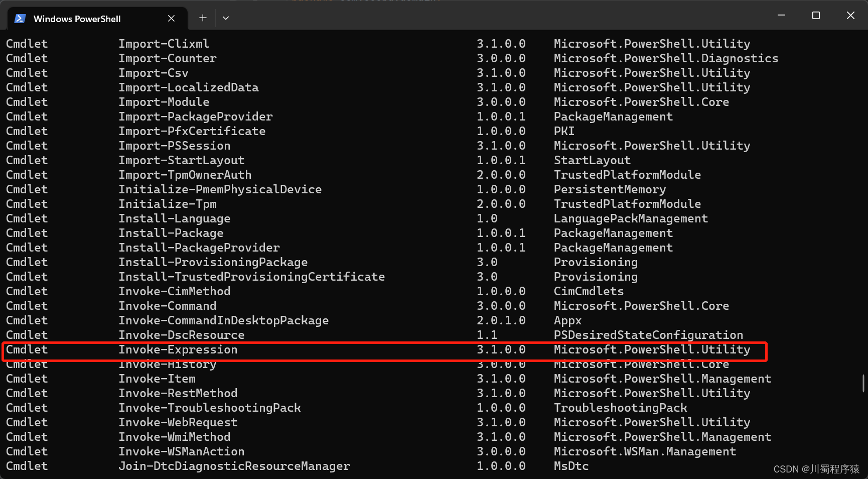Maximize the PowerShell window

(816, 16)
